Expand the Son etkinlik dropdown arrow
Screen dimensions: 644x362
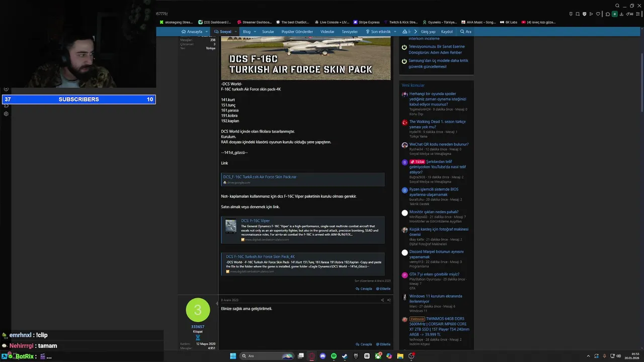pos(395,31)
